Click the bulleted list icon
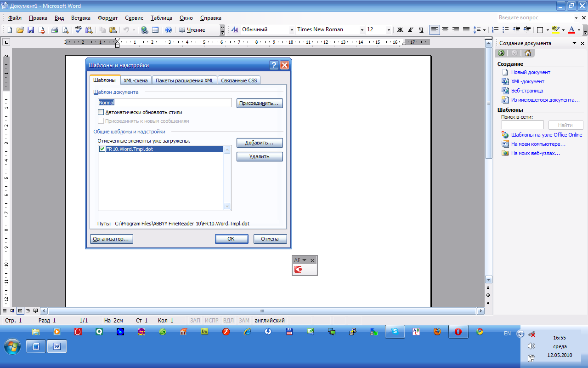 pyautogui.click(x=506, y=29)
